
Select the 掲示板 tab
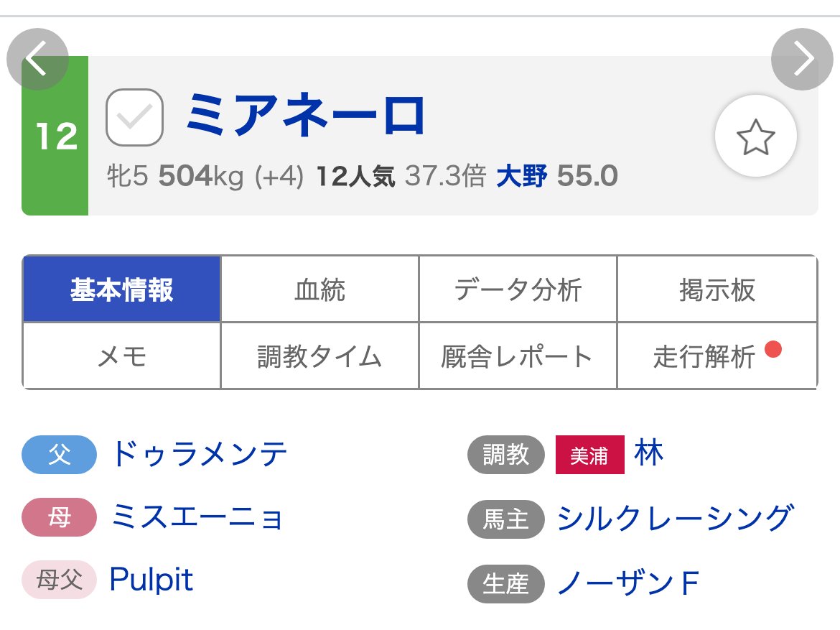tap(717, 289)
